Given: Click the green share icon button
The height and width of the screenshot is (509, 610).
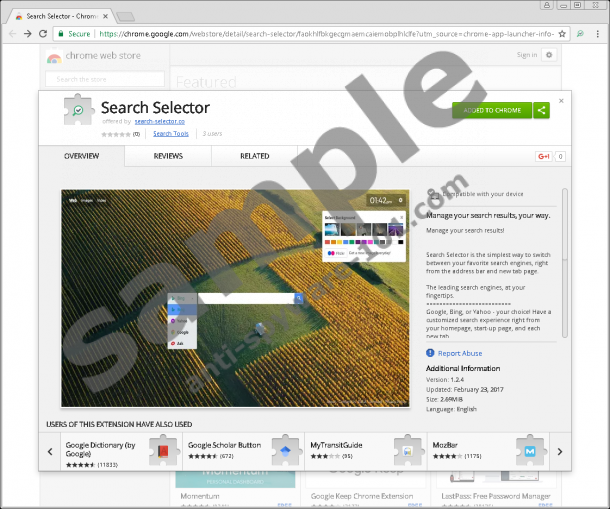Looking at the screenshot, I should click(x=542, y=110).
